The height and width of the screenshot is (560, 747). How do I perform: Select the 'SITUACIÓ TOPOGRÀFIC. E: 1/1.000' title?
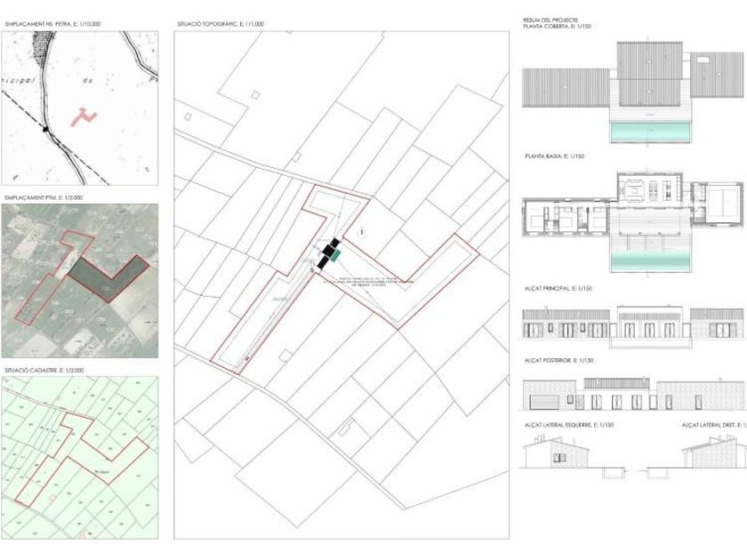click(221, 24)
